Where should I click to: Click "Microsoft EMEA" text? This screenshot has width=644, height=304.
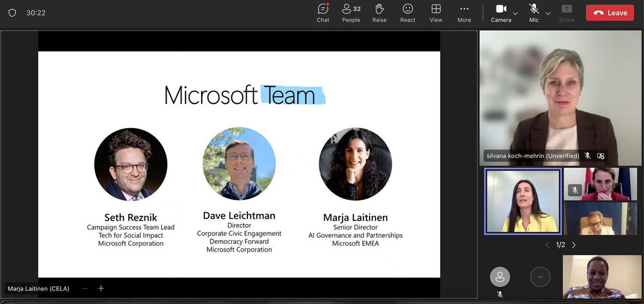[x=355, y=243]
